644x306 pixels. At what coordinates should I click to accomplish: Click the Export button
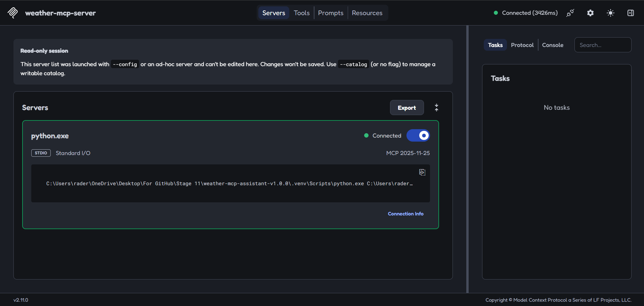tap(407, 108)
